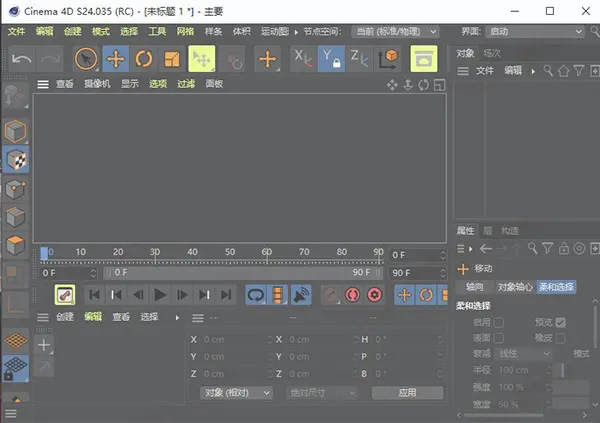Toggle the X axis lock icon

[x=302, y=58]
